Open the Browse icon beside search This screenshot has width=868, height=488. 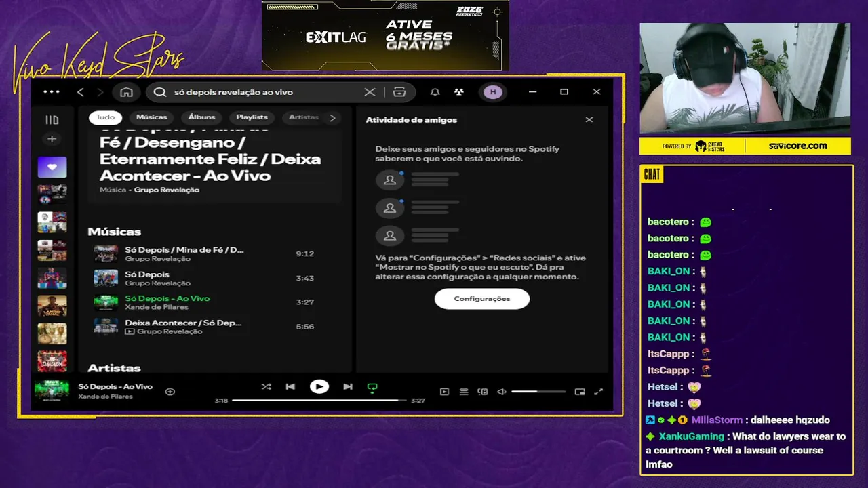tap(399, 92)
